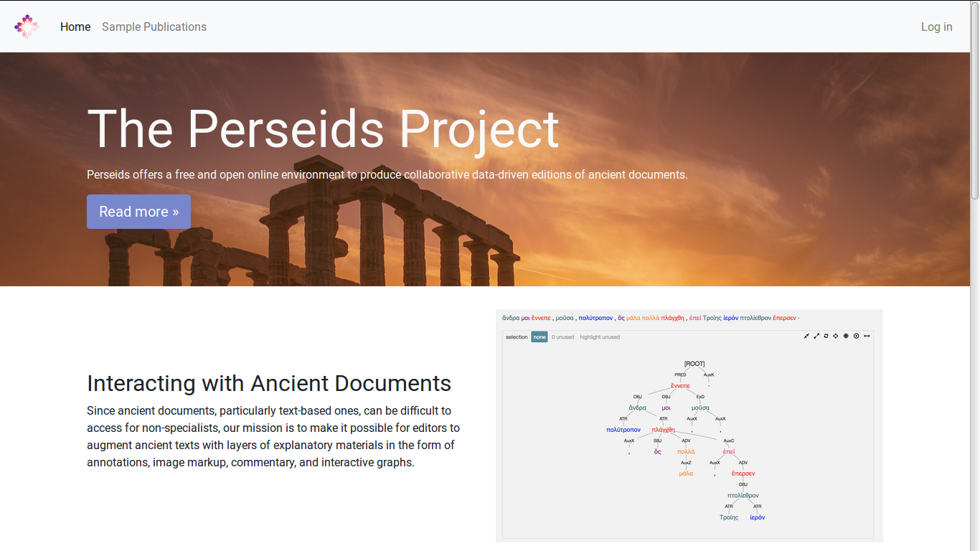Click the AuxK relation label under [ROOT]
This screenshot has height=551, width=980.
[x=709, y=375]
